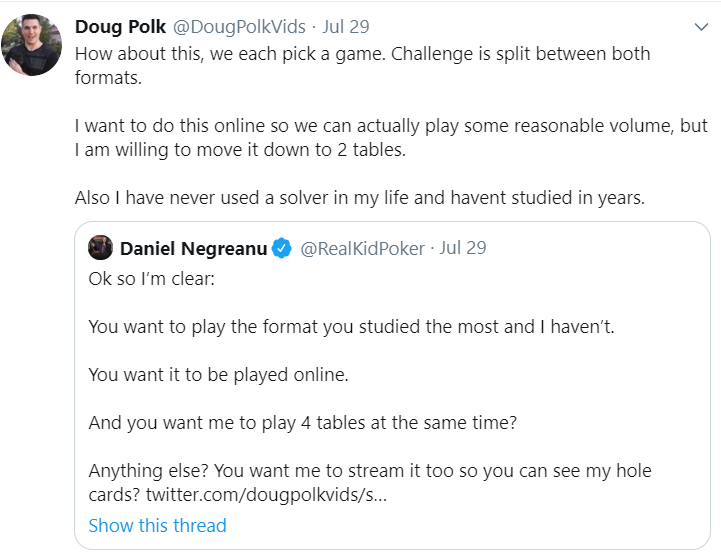Open Daniel Negreanu's display name
721x556 pixels.
[x=194, y=248]
